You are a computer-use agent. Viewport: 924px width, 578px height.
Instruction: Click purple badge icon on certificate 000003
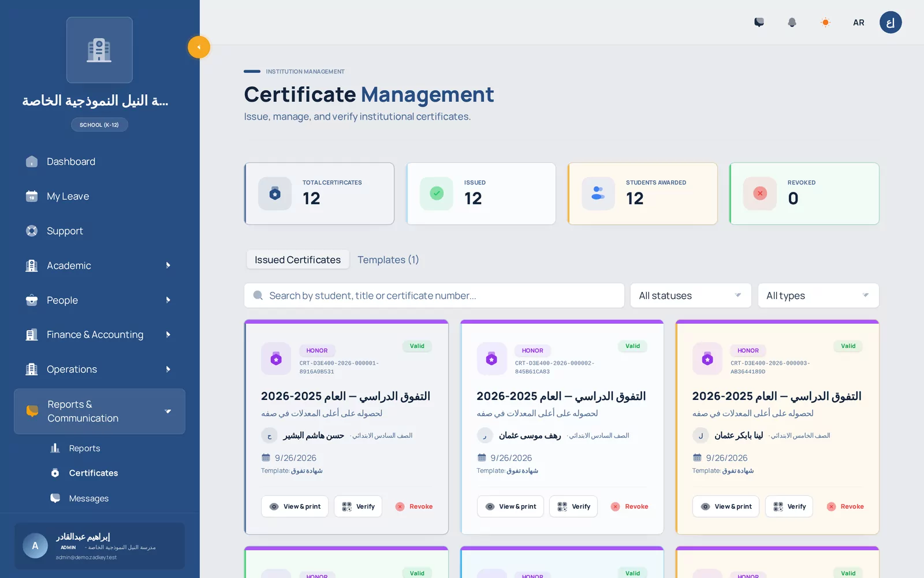coord(707,359)
